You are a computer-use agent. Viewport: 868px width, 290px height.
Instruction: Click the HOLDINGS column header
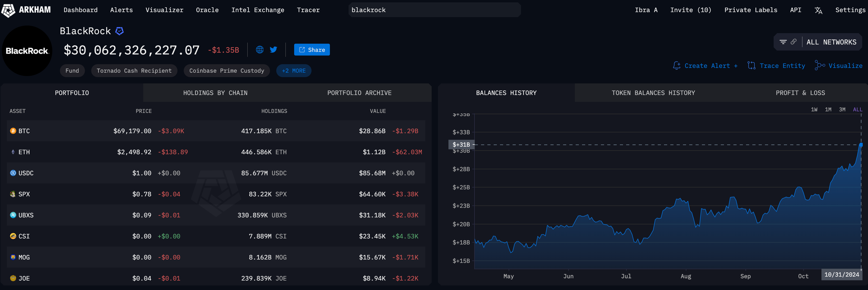tap(274, 111)
